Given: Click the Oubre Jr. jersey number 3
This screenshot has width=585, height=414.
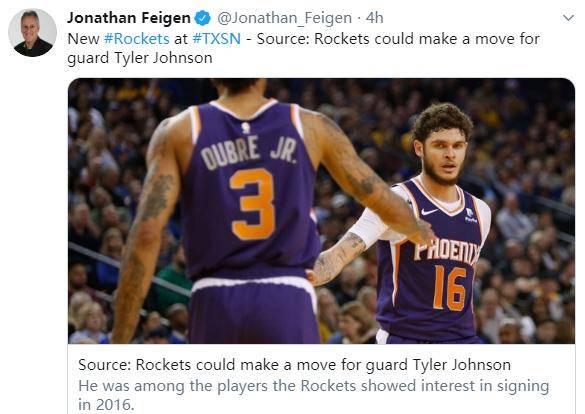Looking at the screenshot, I should tap(252, 203).
